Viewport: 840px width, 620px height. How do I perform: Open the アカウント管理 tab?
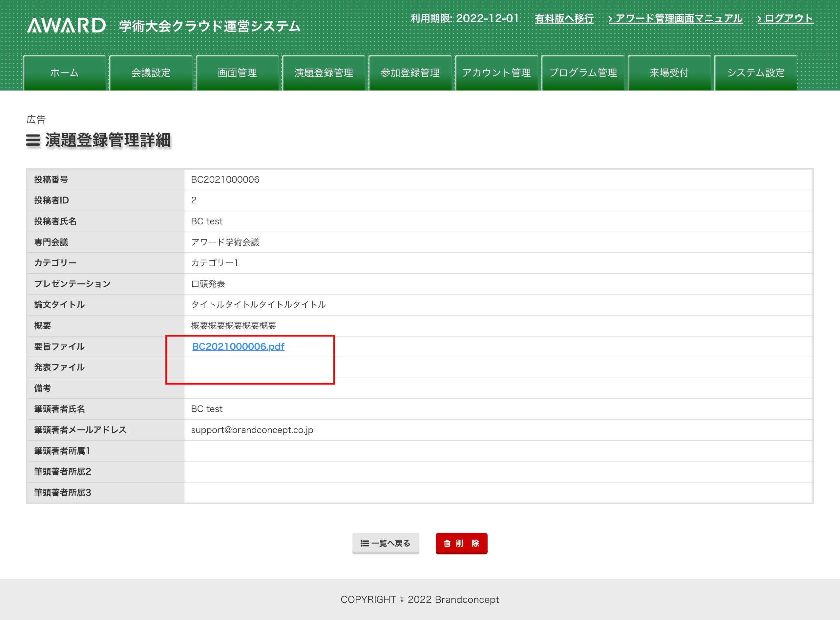(x=496, y=73)
